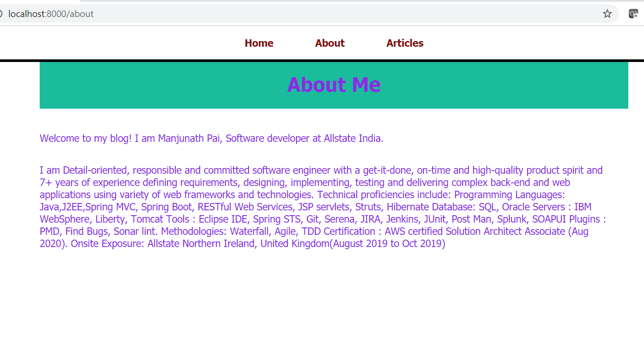
Task: Click the line starting "I am Detail-oriented"
Action: [x=321, y=170]
